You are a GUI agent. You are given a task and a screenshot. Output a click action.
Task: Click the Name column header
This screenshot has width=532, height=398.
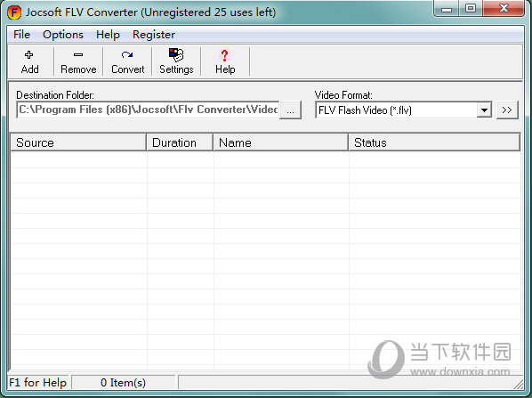(x=281, y=142)
